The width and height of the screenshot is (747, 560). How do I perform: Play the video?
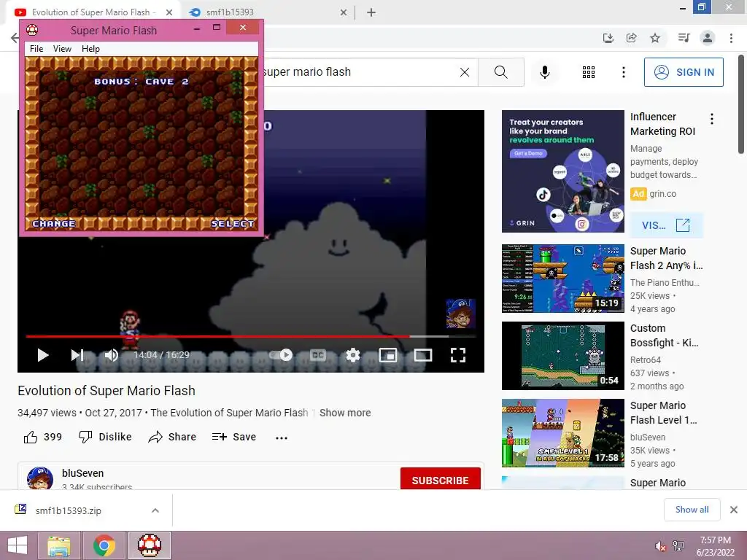pos(43,355)
